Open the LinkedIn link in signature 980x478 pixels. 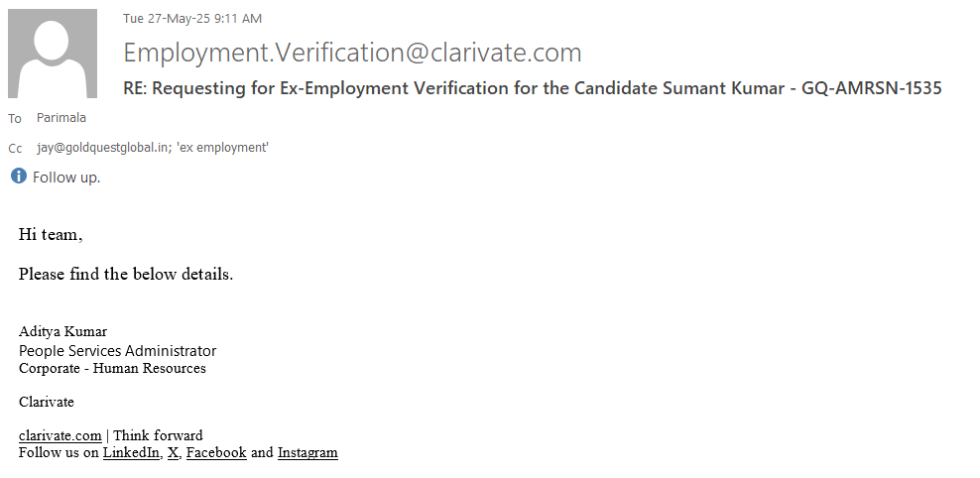coord(131,453)
